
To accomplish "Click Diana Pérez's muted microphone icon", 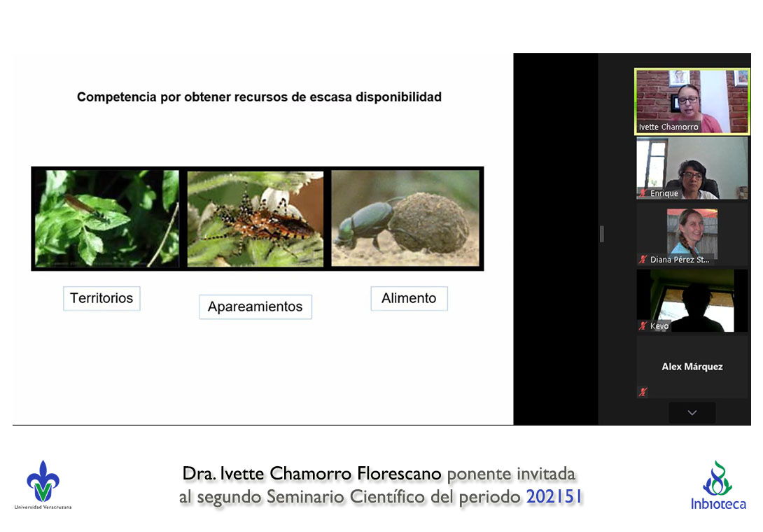I will pos(643,260).
